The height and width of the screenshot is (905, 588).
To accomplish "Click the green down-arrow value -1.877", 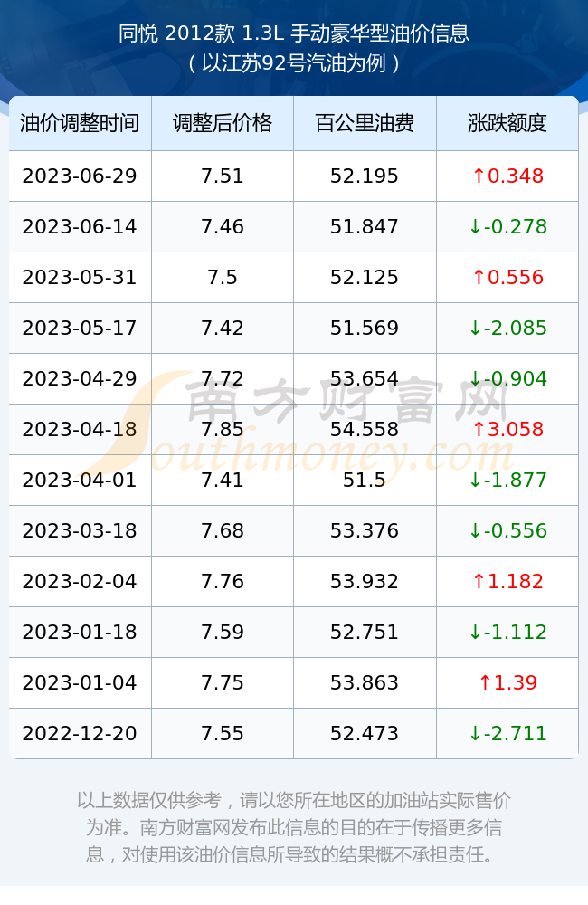I will [x=507, y=481].
